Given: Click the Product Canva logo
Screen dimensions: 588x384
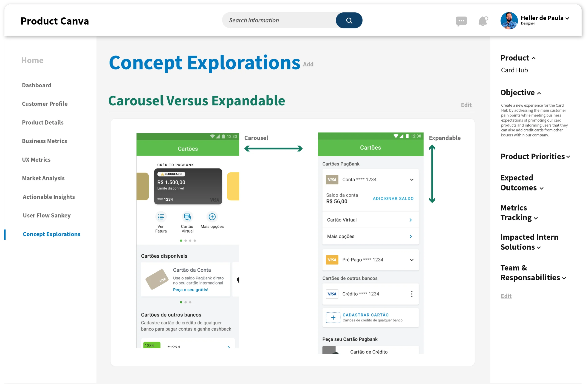Looking at the screenshot, I should tap(55, 21).
